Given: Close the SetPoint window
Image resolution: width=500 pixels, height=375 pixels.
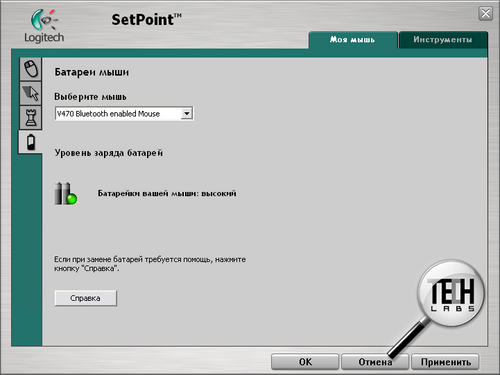Looking at the screenshot, I should pyautogui.click(x=486, y=14).
